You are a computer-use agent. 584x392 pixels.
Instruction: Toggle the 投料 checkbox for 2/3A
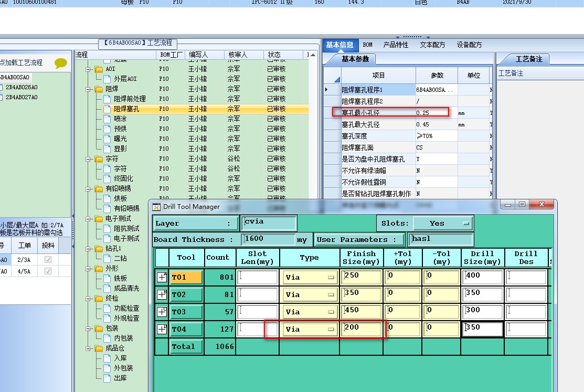(x=48, y=260)
